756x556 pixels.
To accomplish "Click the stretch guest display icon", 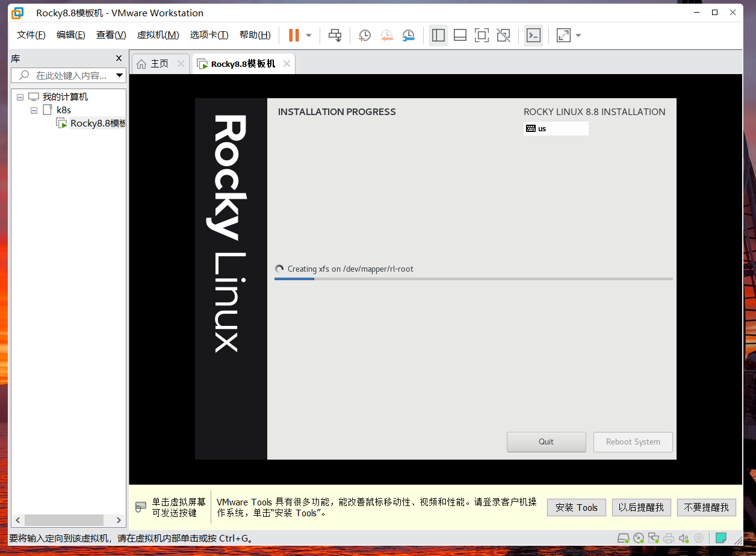I will [x=563, y=35].
